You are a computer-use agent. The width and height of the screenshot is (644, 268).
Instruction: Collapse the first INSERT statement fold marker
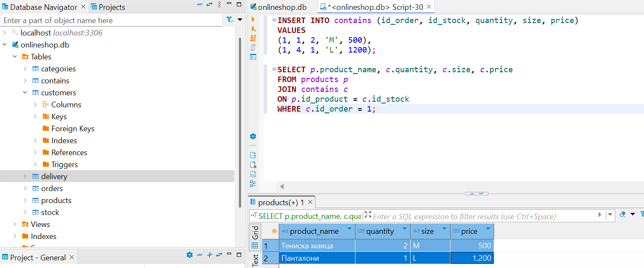coord(274,20)
